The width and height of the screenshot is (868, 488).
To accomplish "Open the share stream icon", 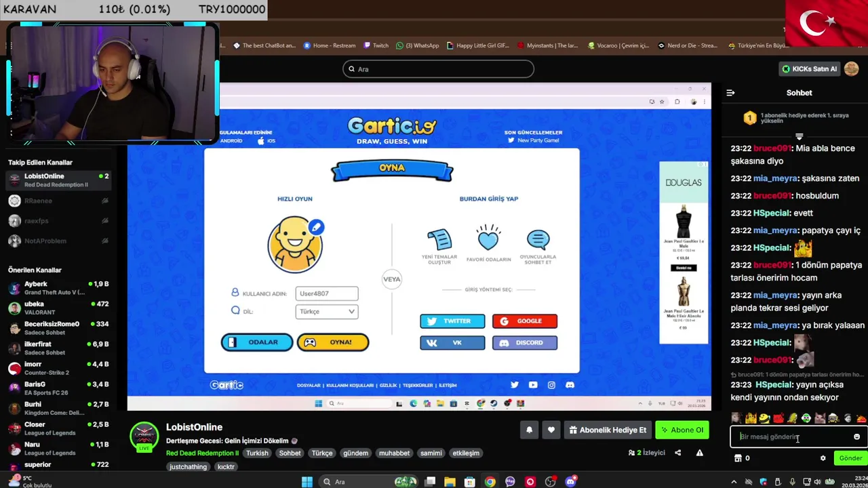I will point(677,453).
